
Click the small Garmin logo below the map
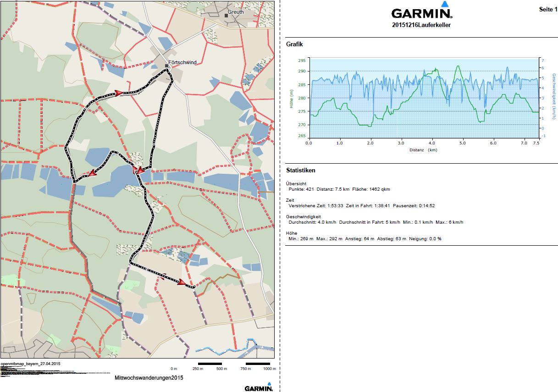pyautogui.click(x=259, y=387)
